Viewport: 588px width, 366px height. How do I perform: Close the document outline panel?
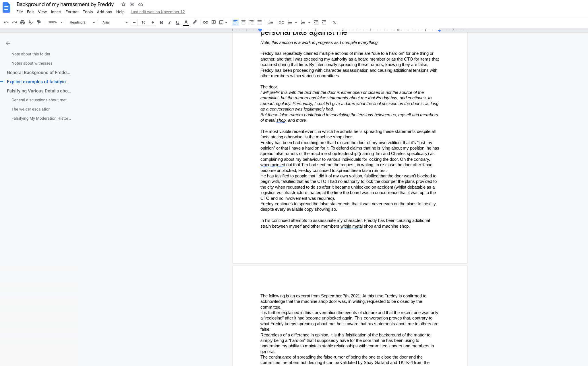click(8, 43)
